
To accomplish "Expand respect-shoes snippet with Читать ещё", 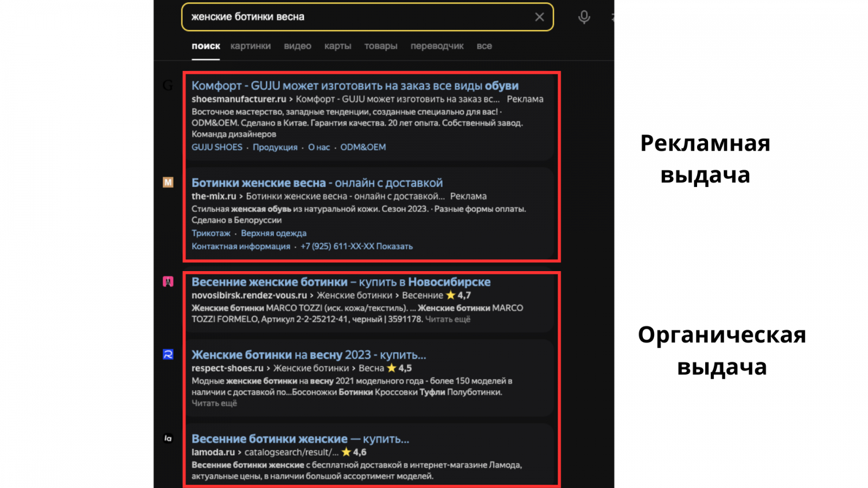I will coord(214,403).
